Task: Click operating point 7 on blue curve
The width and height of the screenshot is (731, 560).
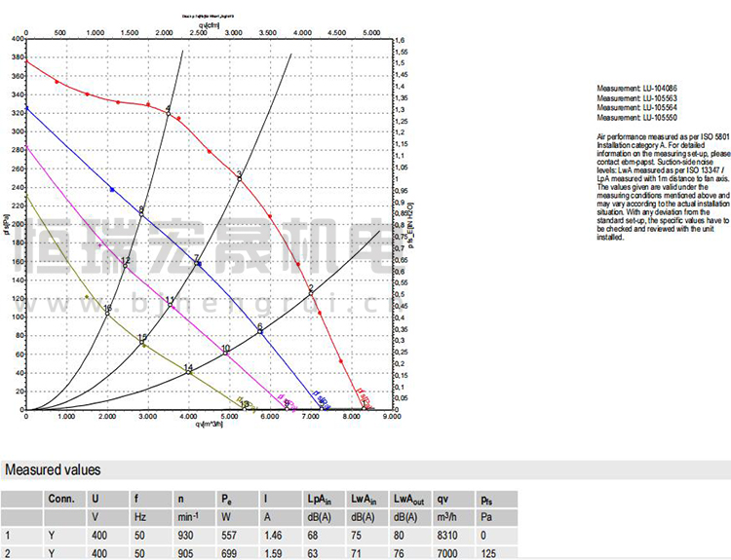Action: 198,264
